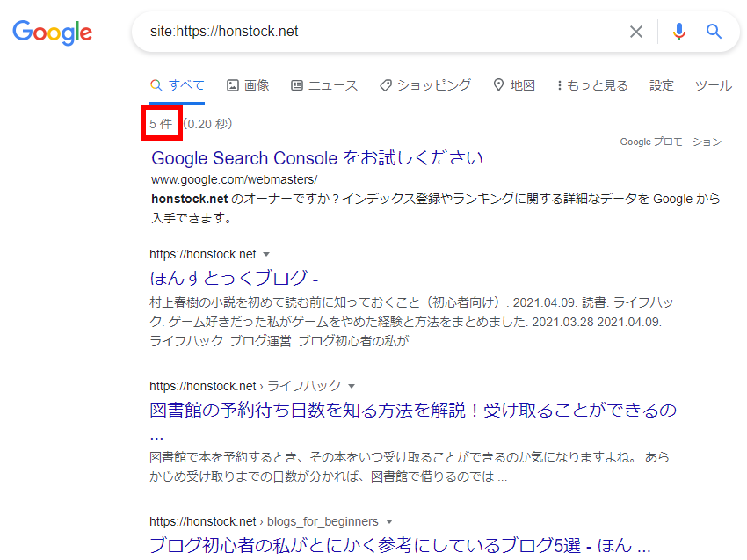Click the 画像 tab image icon
The image size is (747, 560).
click(233, 85)
